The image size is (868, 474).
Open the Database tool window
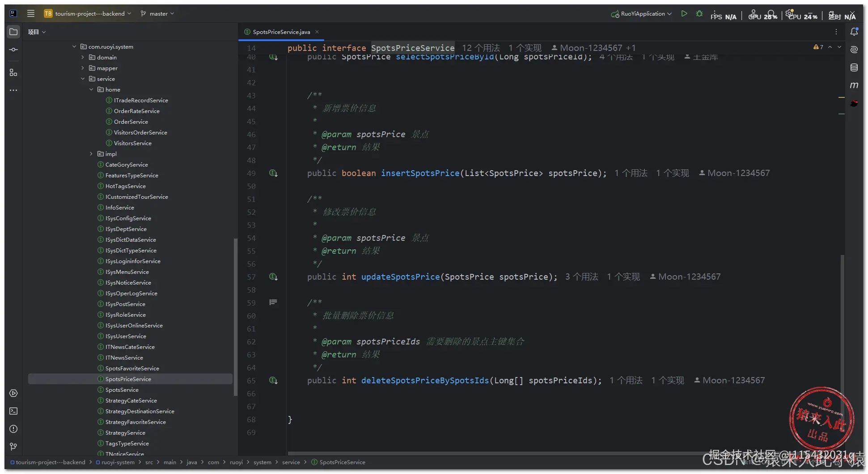[x=854, y=67]
